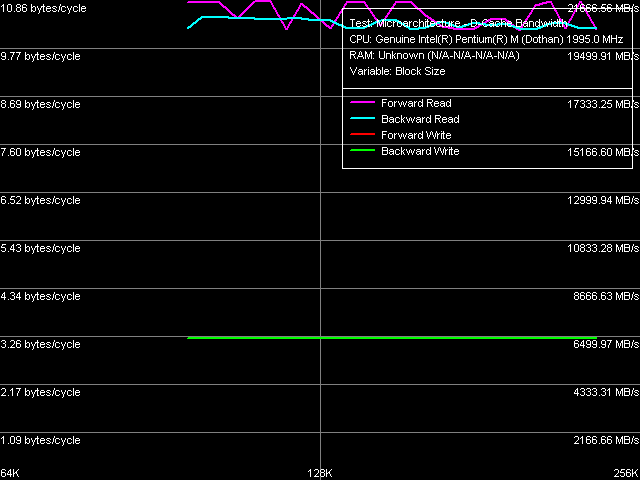Select the Backward Read legend label

(x=420, y=119)
